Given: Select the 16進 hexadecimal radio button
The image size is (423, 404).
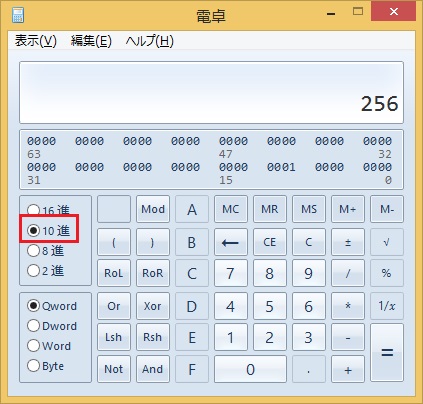Looking at the screenshot, I should (49, 210).
